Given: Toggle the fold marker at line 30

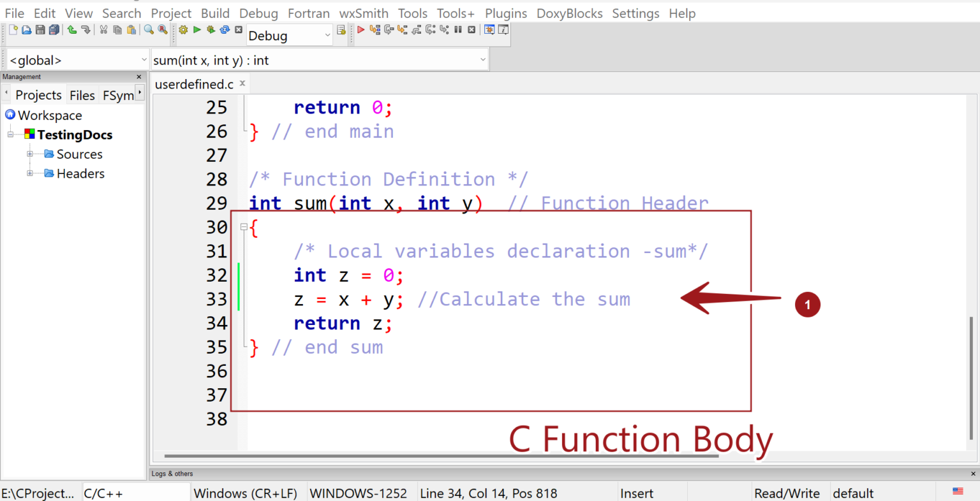Looking at the screenshot, I should [x=244, y=227].
